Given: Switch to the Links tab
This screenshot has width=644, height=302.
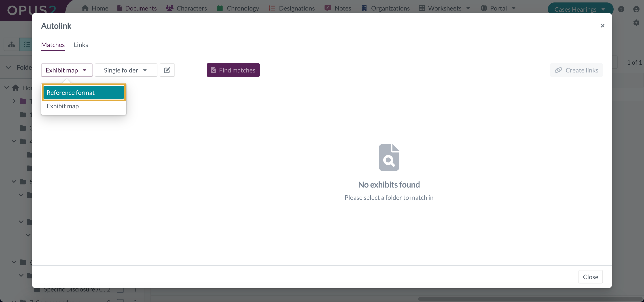Looking at the screenshot, I should [x=81, y=45].
